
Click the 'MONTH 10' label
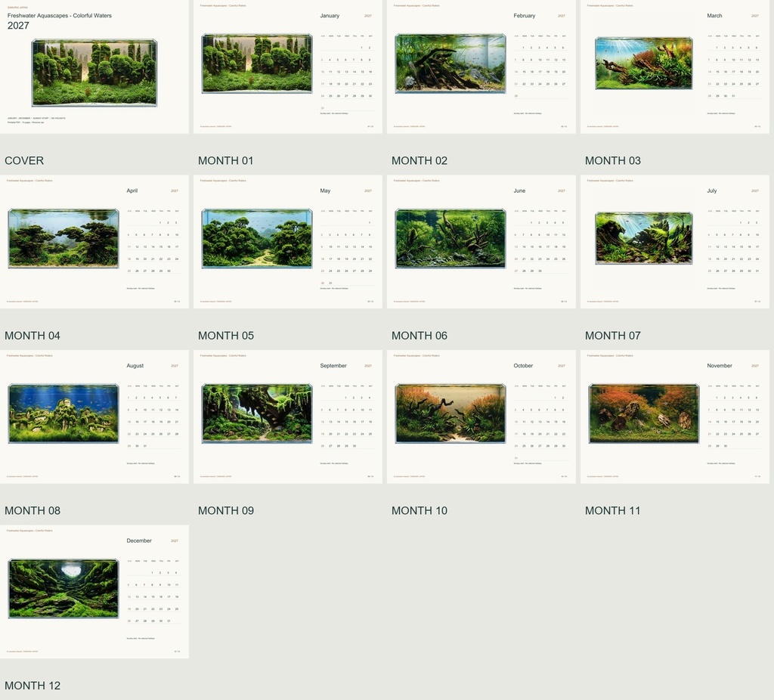click(419, 510)
